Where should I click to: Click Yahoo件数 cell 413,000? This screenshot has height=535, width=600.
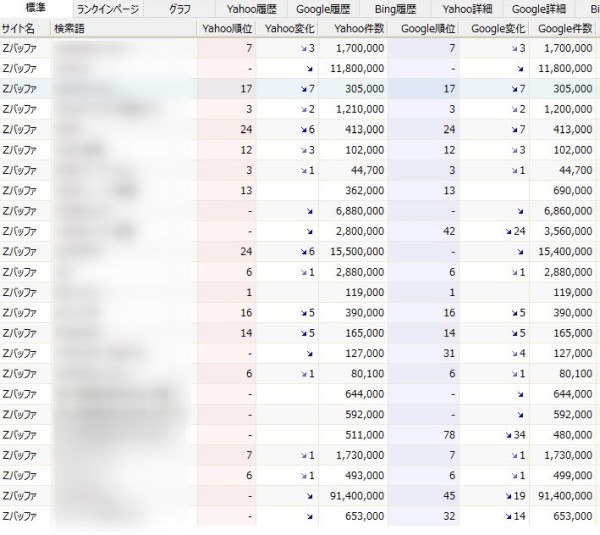coord(353,129)
